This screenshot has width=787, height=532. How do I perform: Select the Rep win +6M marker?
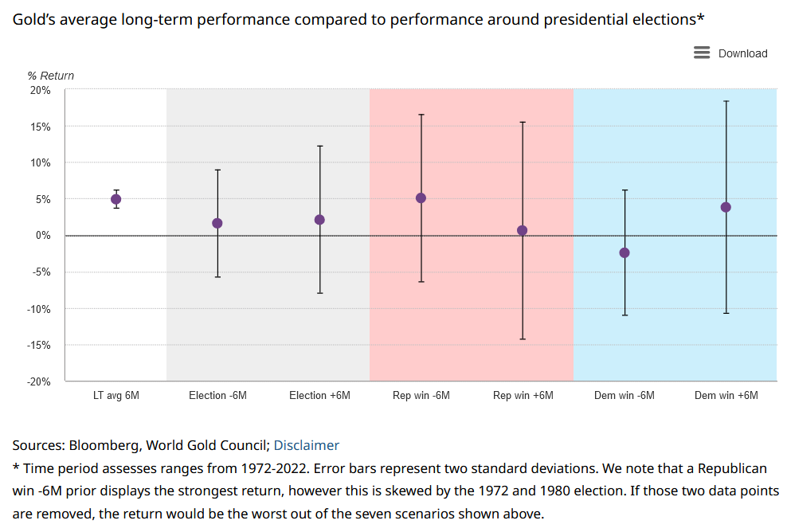point(523,230)
